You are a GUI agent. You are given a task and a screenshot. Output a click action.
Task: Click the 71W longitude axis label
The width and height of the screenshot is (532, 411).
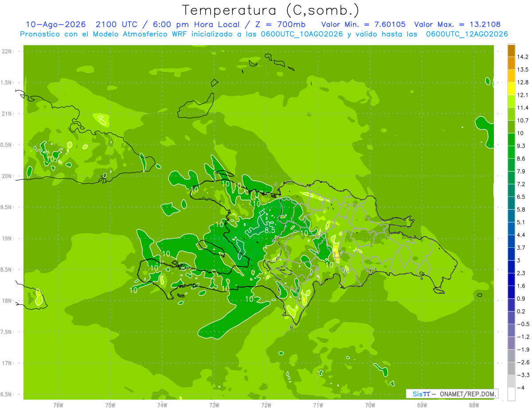[x=318, y=405]
